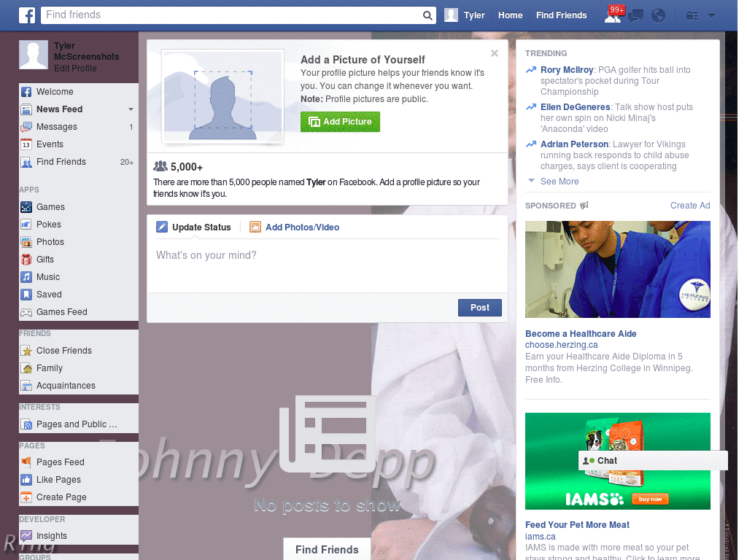Click the search magnifier icon
The height and width of the screenshot is (560, 747).
[x=427, y=15]
